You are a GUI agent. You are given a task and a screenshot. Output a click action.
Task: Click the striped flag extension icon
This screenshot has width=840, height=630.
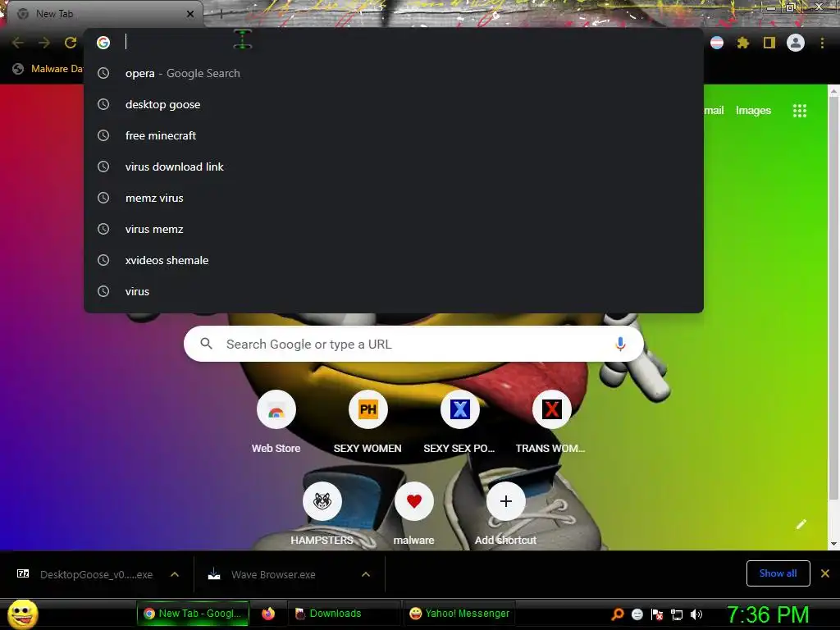[x=716, y=43]
